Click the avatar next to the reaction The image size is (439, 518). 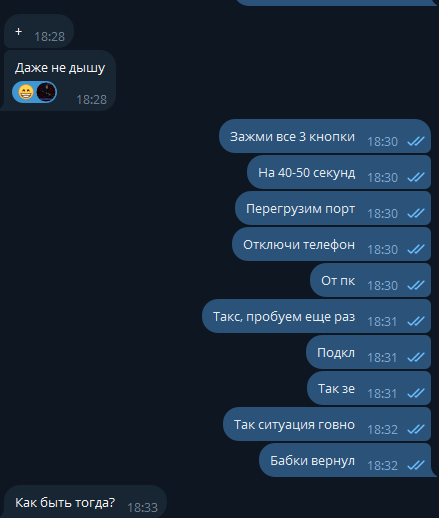[x=46, y=92]
